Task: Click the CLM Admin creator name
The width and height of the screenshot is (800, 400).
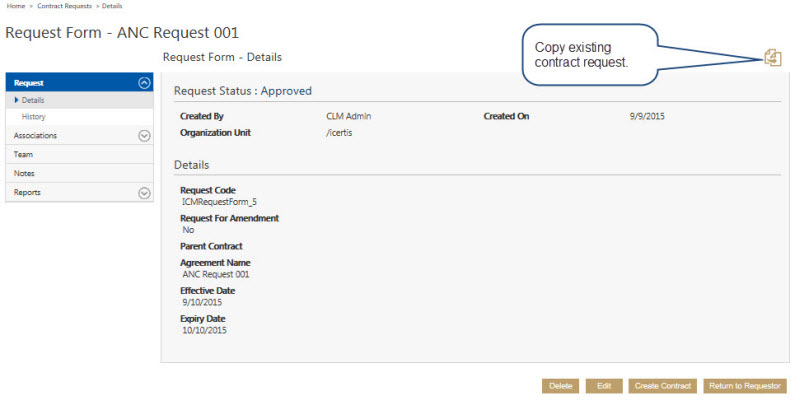Action: click(x=349, y=116)
